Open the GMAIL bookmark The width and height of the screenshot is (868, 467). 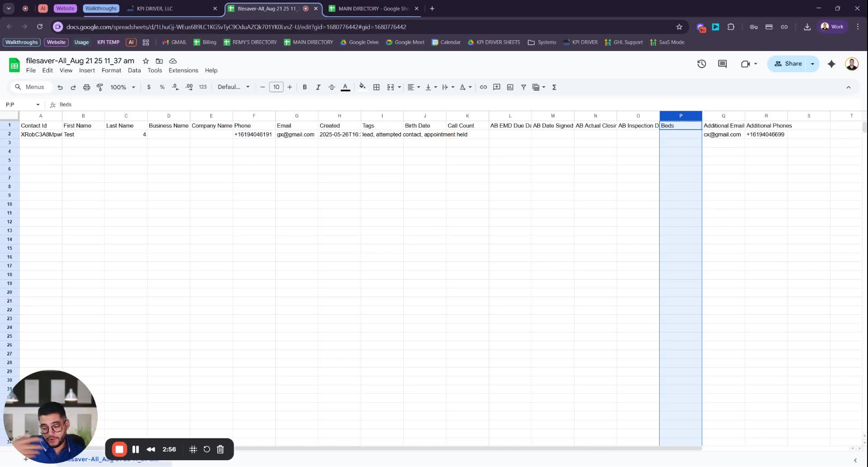[x=175, y=42]
